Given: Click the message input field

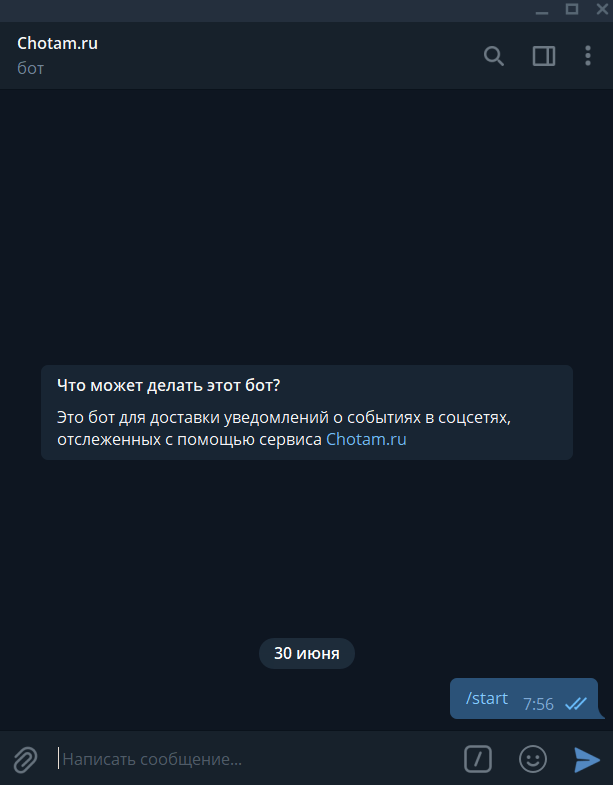Looking at the screenshot, I should pos(255,759).
